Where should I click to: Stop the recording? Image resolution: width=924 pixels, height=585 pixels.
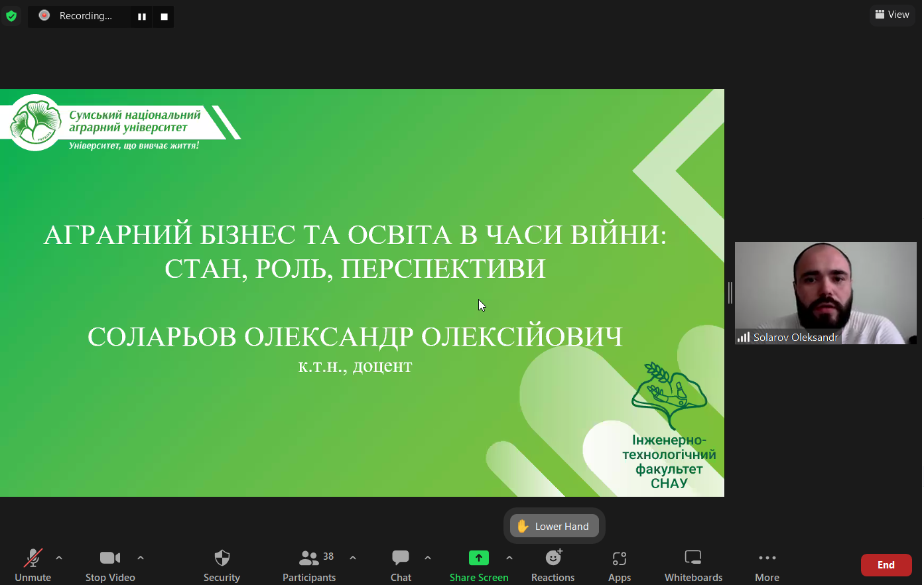pos(164,17)
